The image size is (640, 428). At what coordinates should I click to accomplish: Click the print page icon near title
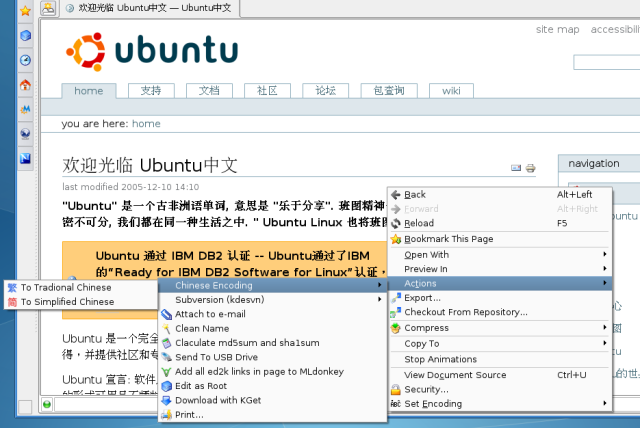(530, 168)
